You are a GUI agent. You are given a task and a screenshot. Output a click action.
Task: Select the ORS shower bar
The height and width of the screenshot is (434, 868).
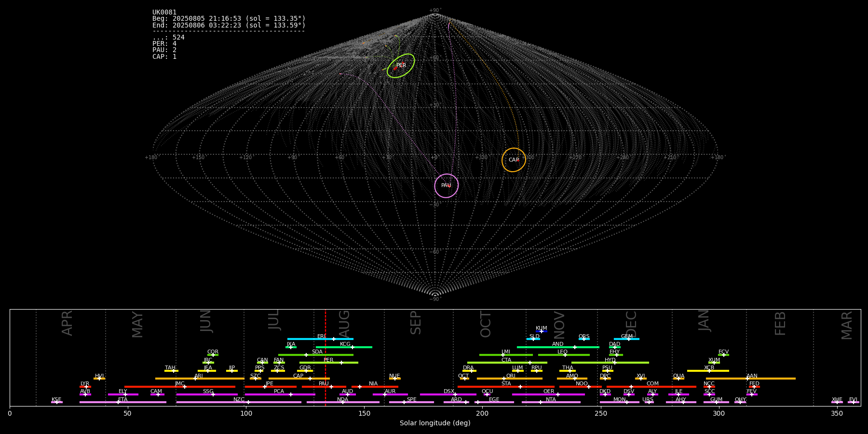coord(584,339)
